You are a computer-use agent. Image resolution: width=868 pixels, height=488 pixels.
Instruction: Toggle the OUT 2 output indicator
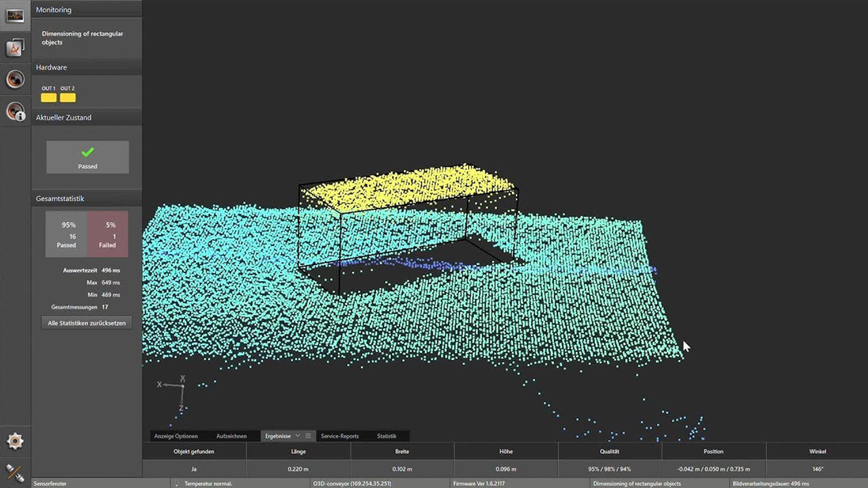click(x=68, y=98)
